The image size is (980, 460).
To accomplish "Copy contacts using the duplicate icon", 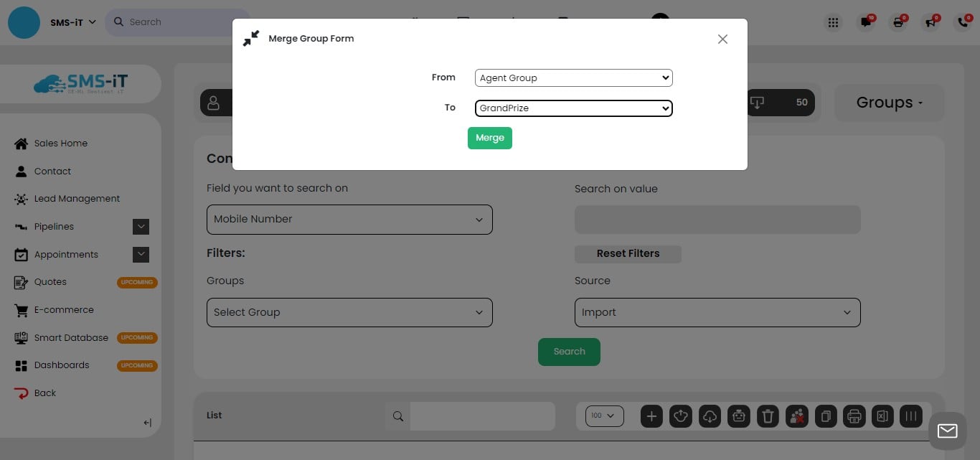I will [825, 416].
